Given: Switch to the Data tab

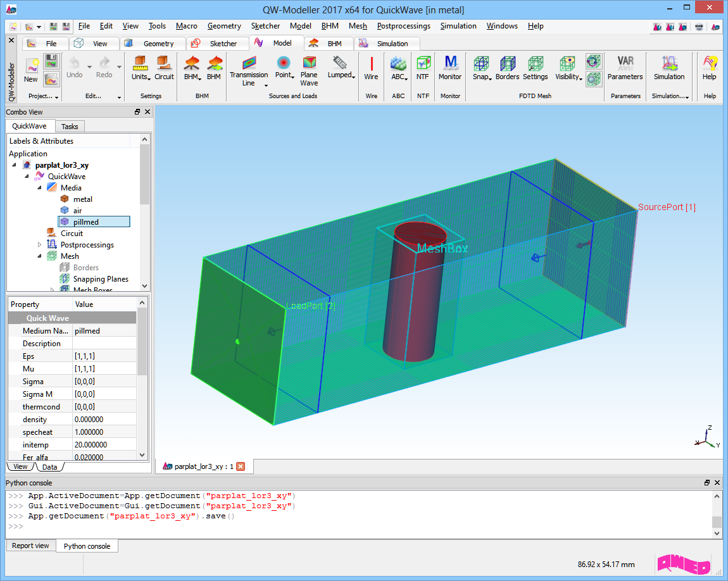Looking at the screenshot, I should tap(49, 467).
